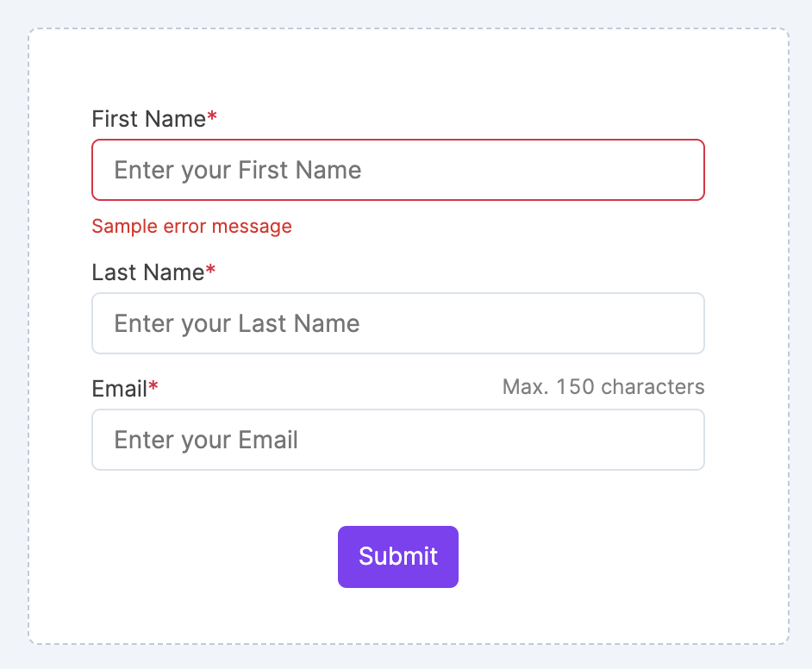
Task: Click the red asterisk beside Last Name
Action: (210, 272)
